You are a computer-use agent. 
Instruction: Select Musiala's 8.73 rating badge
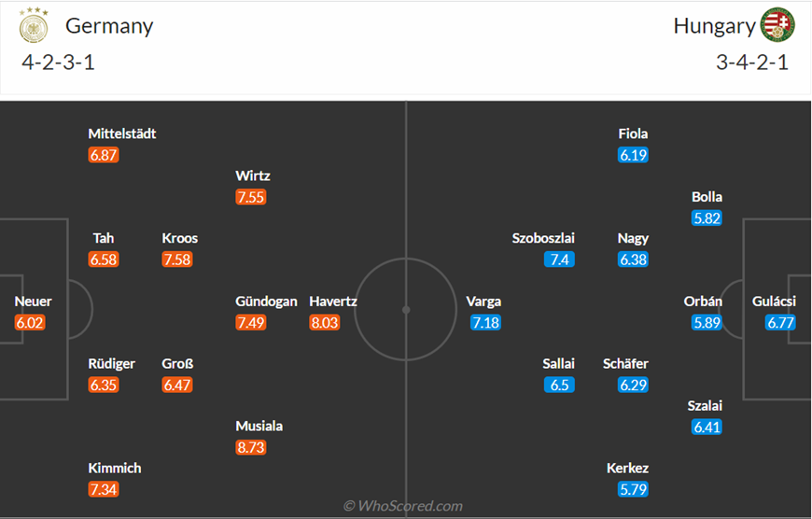pyautogui.click(x=251, y=447)
